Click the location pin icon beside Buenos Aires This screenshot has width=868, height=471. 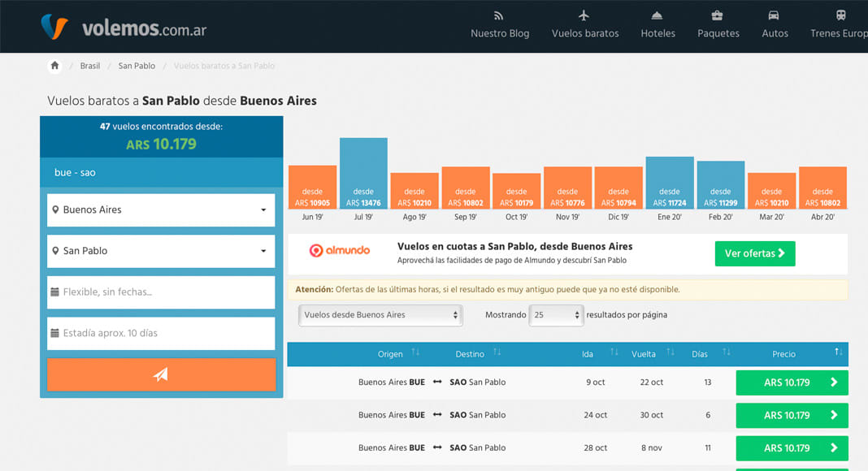tap(55, 210)
